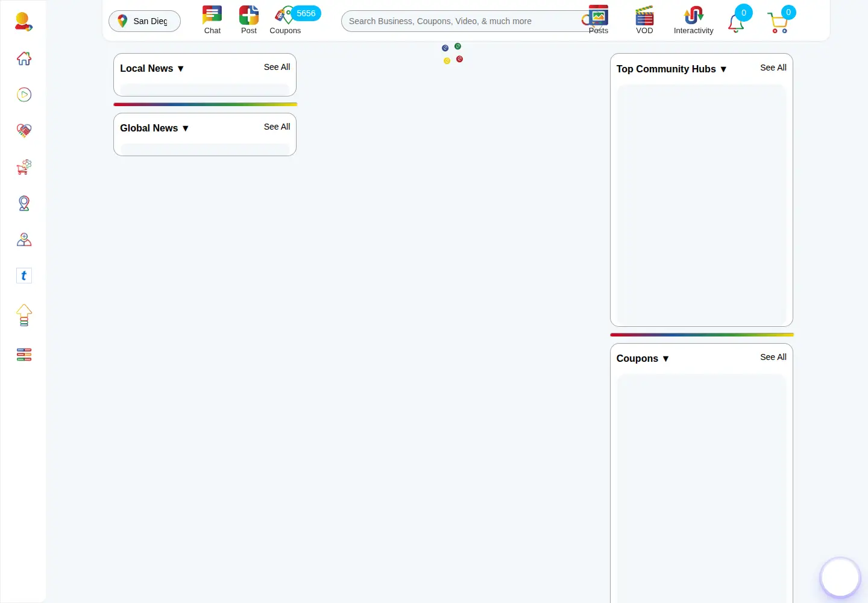Open the add-person sidebar icon
This screenshot has height=603, width=868.
[x=24, y=239]
